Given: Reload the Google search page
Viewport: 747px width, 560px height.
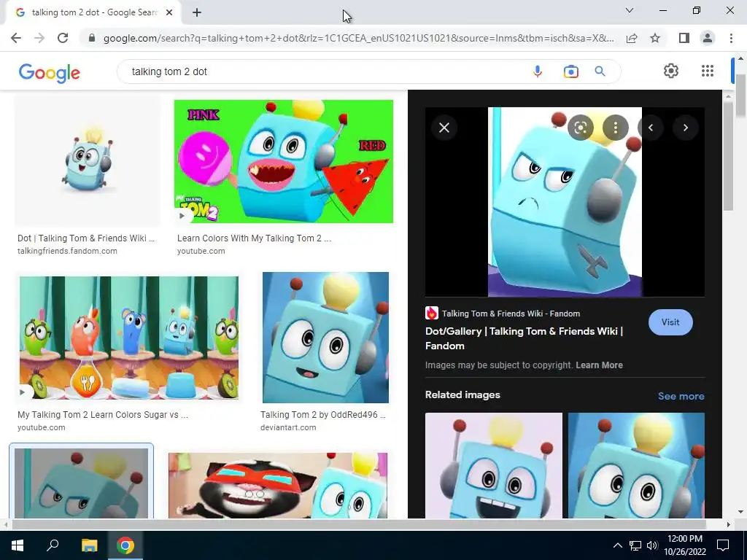Looking at the screenshot, I should coord(63,38).
